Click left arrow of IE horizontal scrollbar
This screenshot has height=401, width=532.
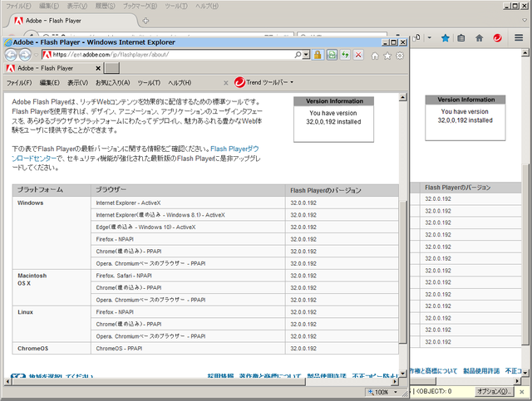coord(7,382)
